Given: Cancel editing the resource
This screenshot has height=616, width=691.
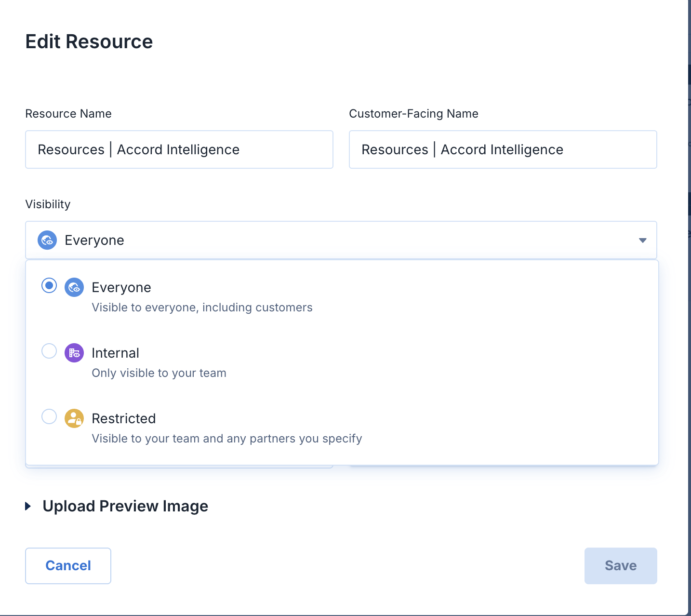Looking at the screenshot, I should point(68,566).
